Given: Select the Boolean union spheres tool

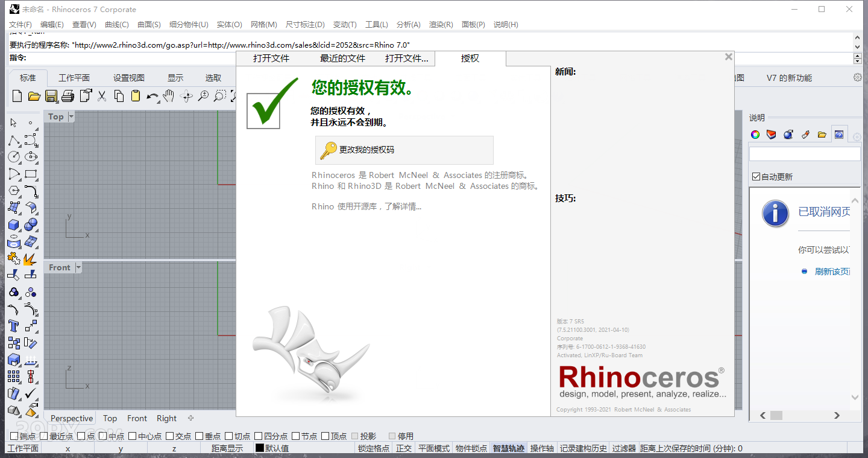Looking at the screenshot, I should click(31, 224).
